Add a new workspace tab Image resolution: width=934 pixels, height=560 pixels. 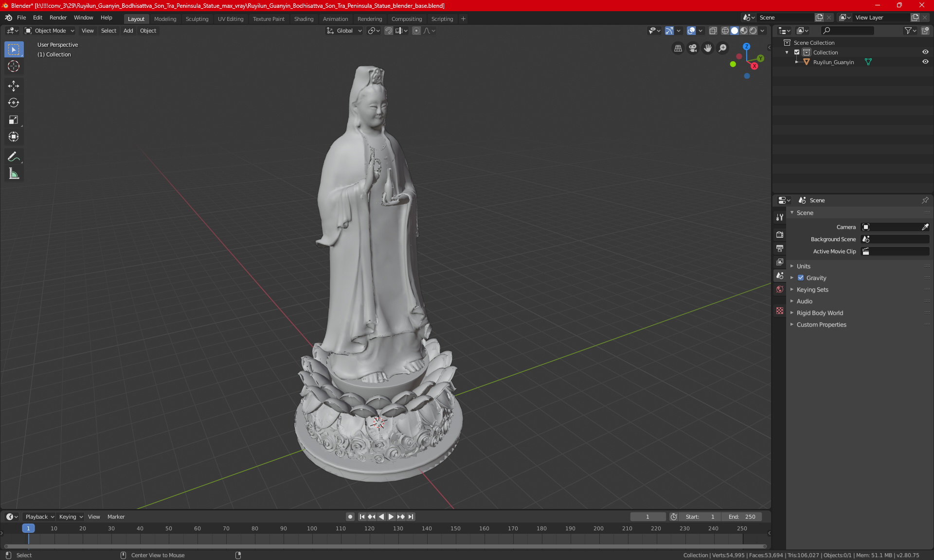click(463, 19)
